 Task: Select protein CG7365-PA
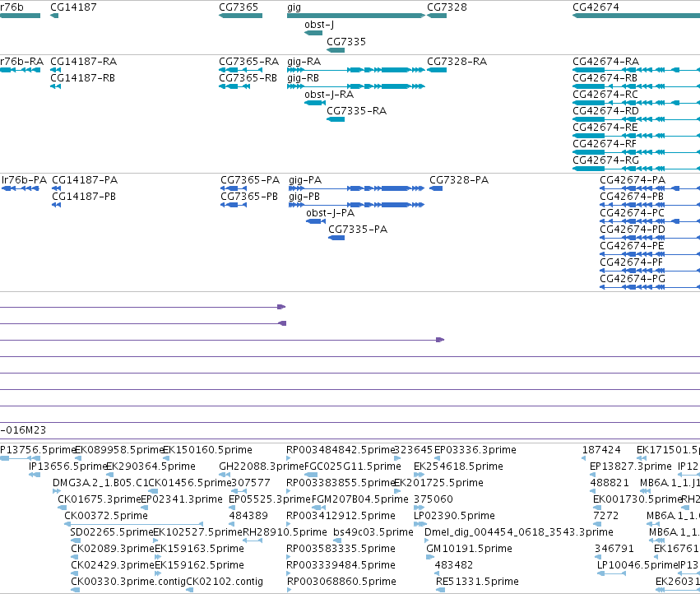[250, 180]
